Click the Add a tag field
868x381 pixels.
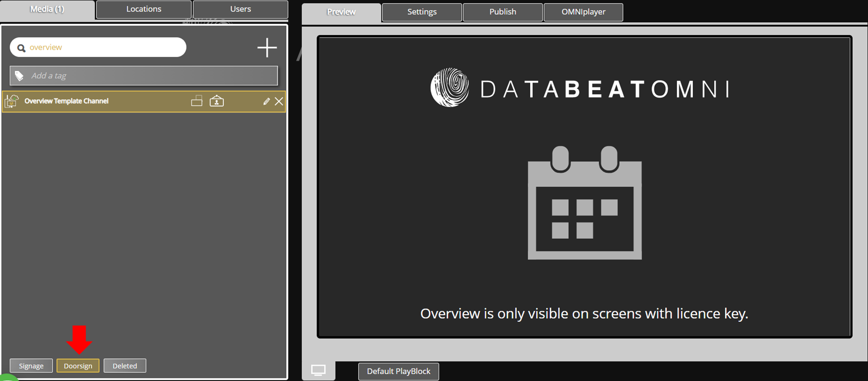tap(144, 76)
